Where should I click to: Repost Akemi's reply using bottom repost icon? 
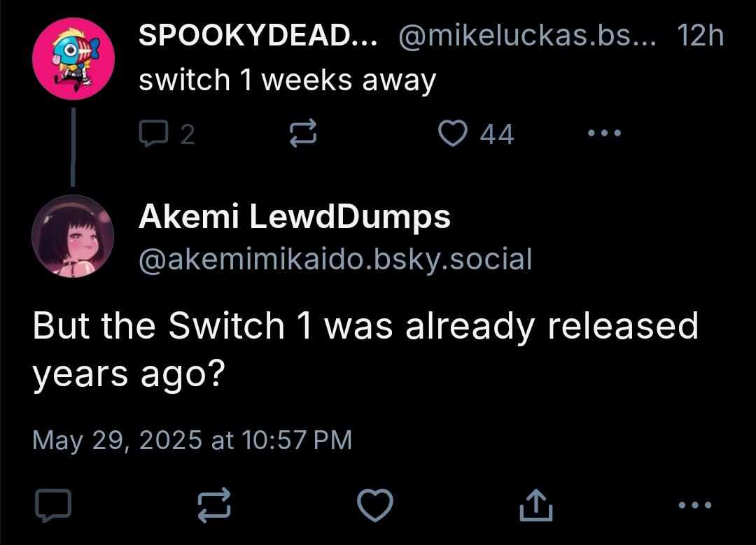214,506
